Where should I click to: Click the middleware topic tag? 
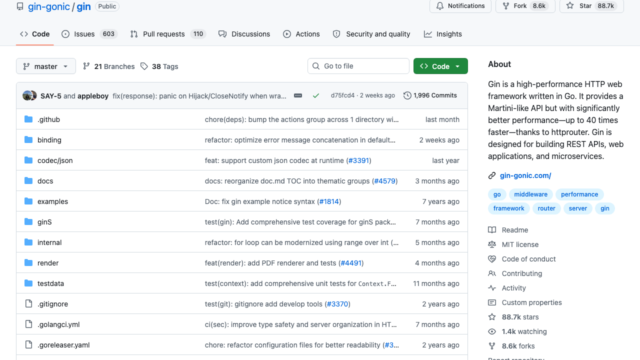tap(531, 194)
